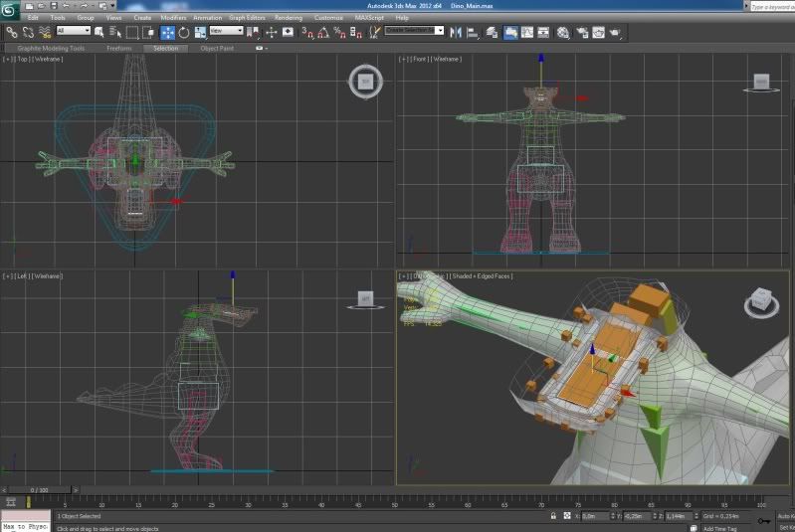Choose the Select and Move tool
795x532 pixels.
point(167,32)
